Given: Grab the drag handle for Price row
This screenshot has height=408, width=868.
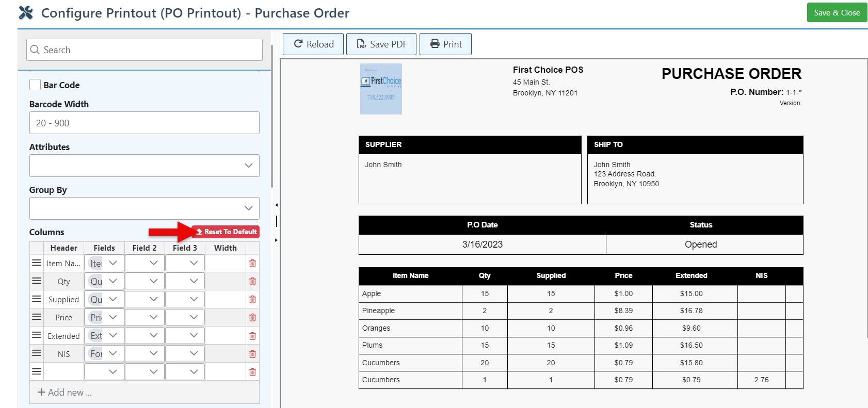Looking at the screenshot, I should [x=37, y=317].
